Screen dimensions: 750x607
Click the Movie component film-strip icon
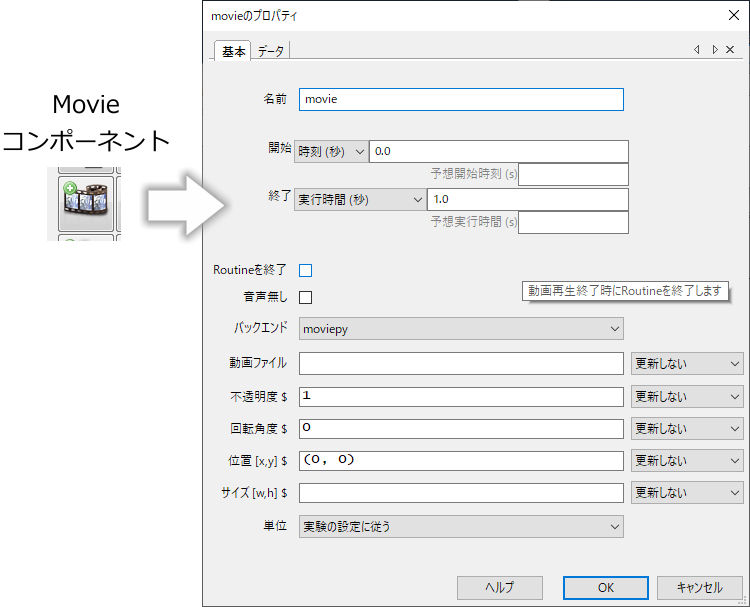pyautogui.click(x=86, y=203)
